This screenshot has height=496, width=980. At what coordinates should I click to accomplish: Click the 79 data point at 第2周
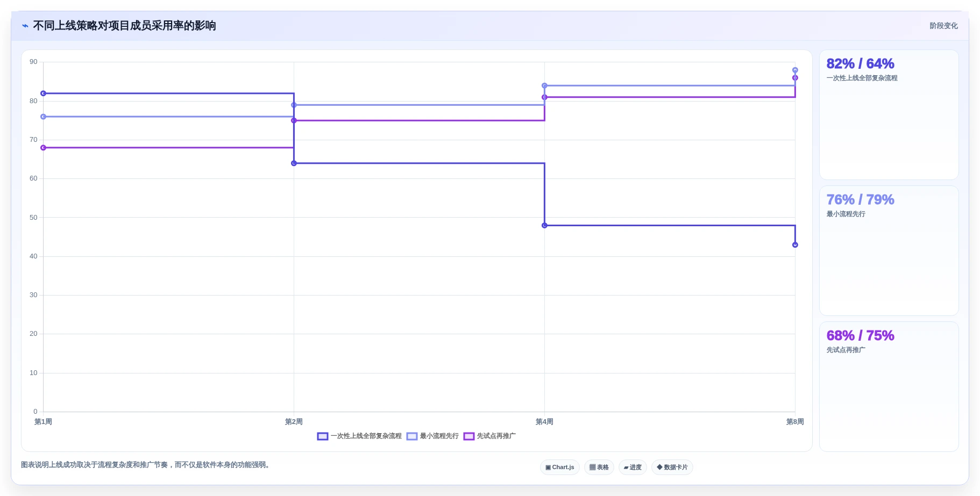(x=294, y=105)
